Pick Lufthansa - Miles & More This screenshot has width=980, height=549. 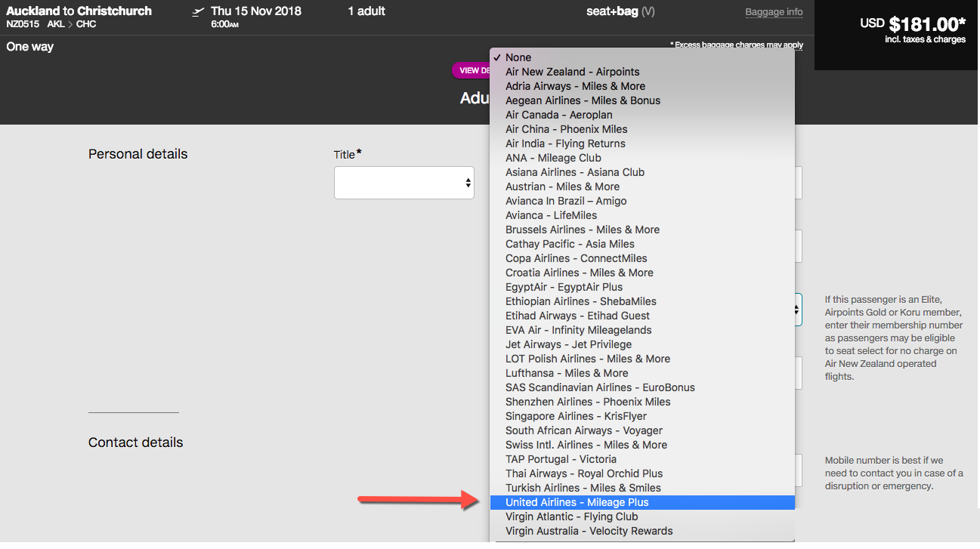642,373
